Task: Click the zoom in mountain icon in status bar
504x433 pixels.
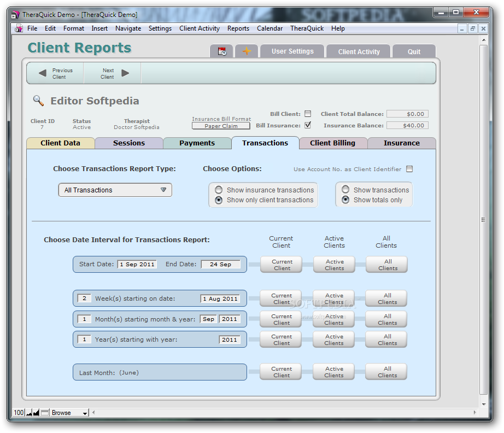Action: tap(36, 412)
